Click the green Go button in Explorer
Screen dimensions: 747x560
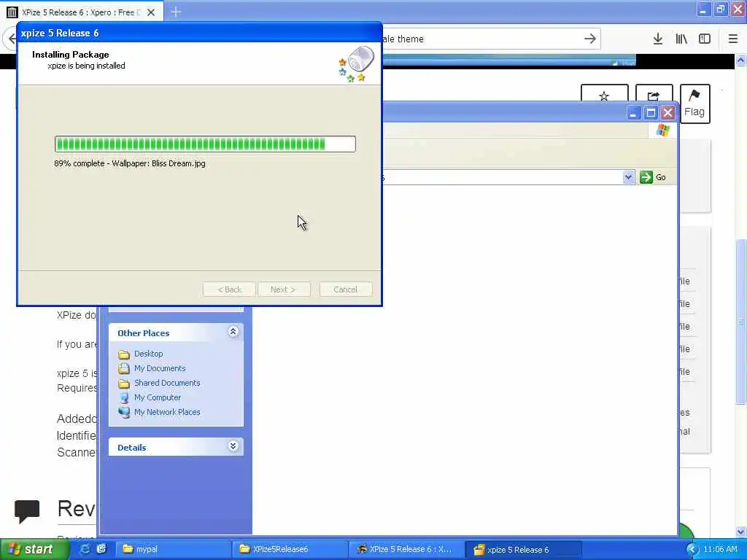click(x=653, y=177)
